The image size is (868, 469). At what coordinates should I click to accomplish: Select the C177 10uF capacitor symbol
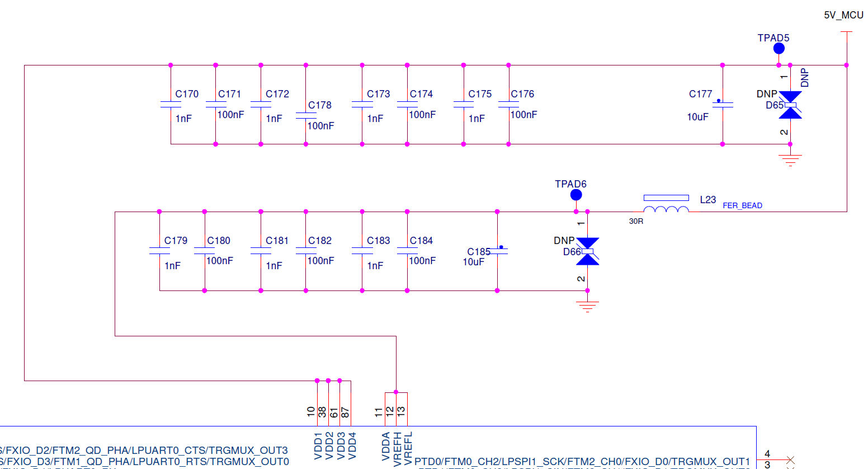723,105
